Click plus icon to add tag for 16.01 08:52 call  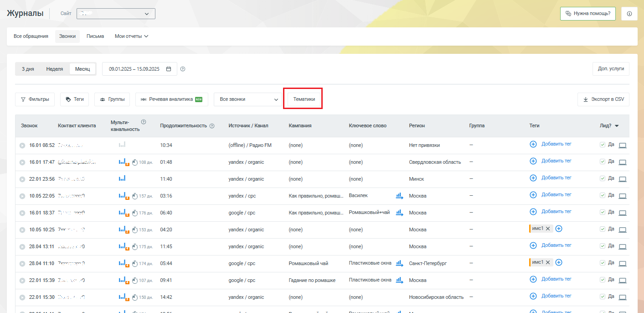click(533, 144)
